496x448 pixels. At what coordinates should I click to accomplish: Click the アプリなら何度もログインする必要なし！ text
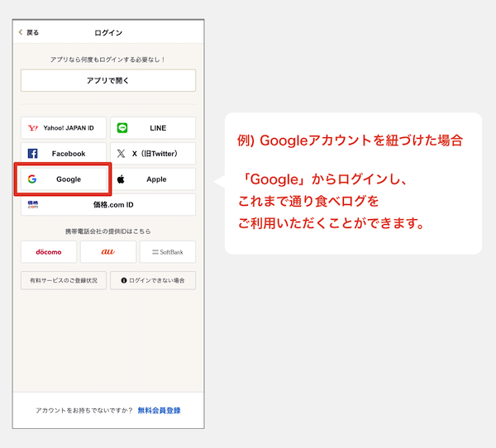(108, 59)
